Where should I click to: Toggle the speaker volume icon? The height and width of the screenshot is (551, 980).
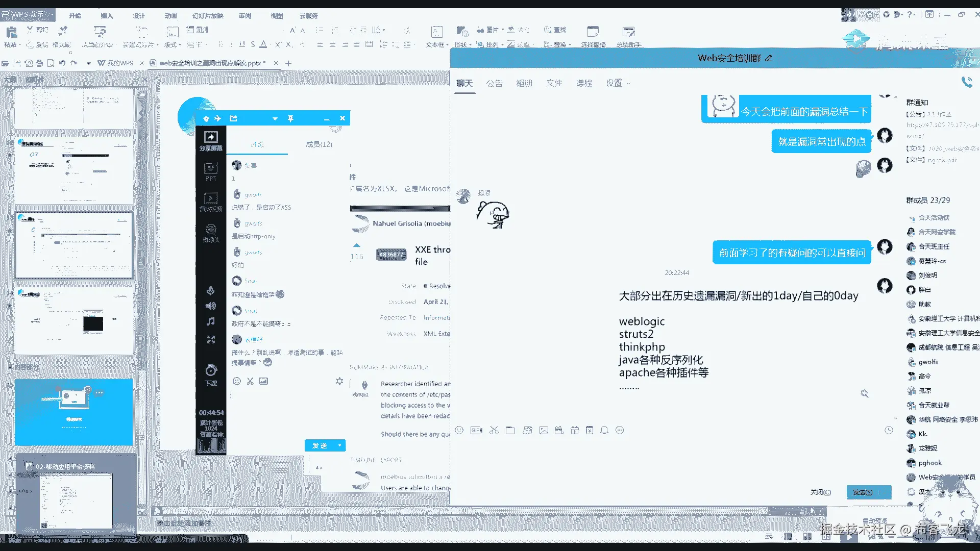210,306
